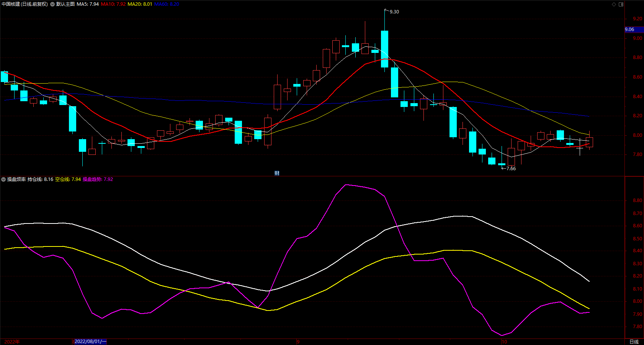This screenshot has height=345, width=644.
Task: Select the MA60: 8.20 legend
Action: coord(167,4)
